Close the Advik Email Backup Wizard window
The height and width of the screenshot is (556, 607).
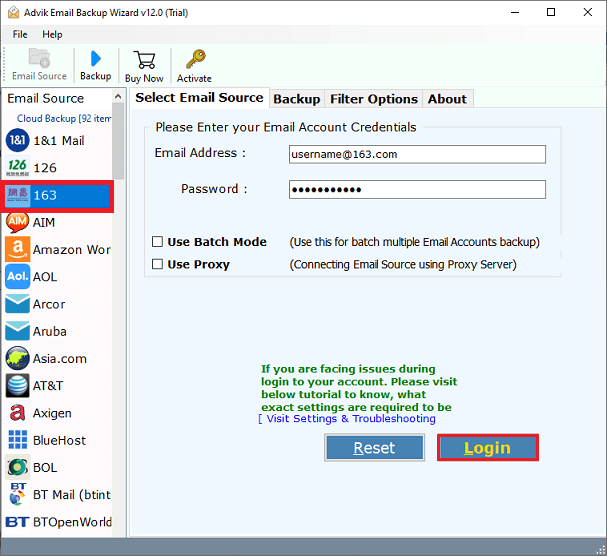(x=588, y=12)
